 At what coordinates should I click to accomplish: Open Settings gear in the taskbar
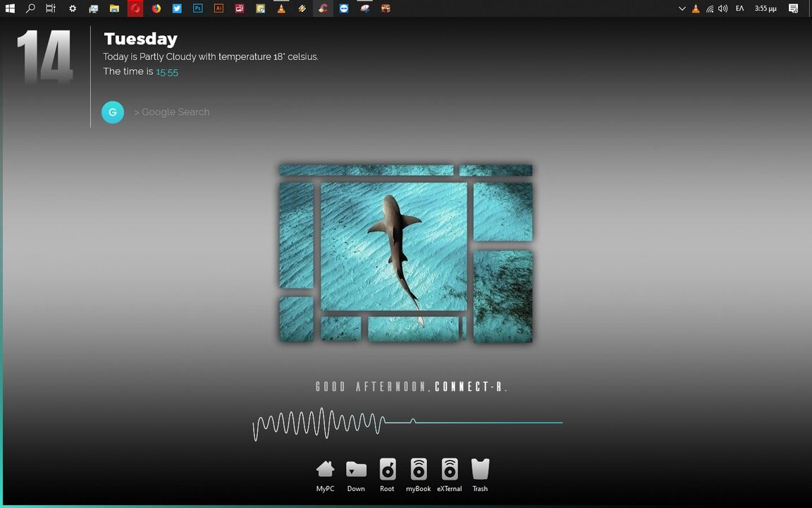(x=73, y=8)
